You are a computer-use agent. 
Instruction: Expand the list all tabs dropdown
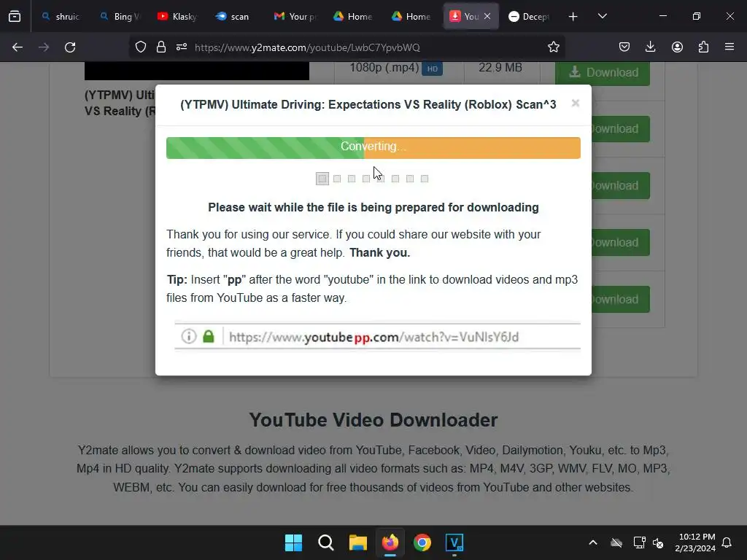tap(602, 16)
